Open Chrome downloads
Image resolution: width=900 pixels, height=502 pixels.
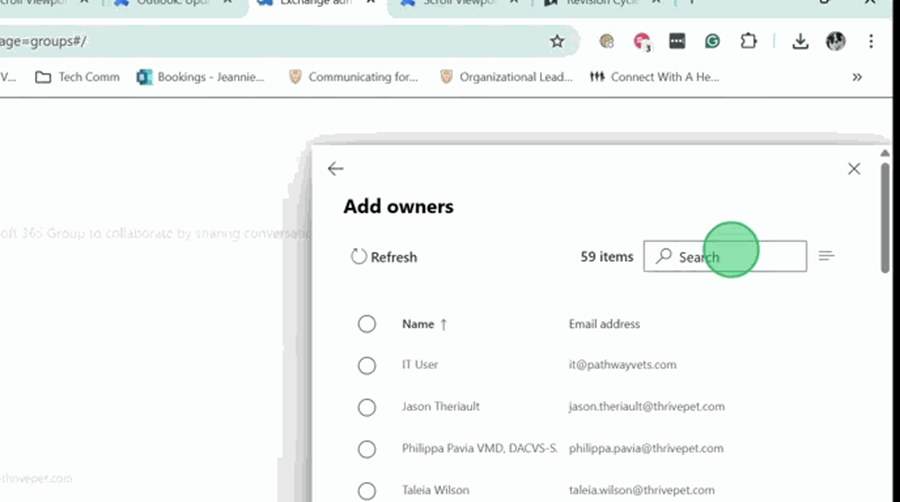[800, 41]
